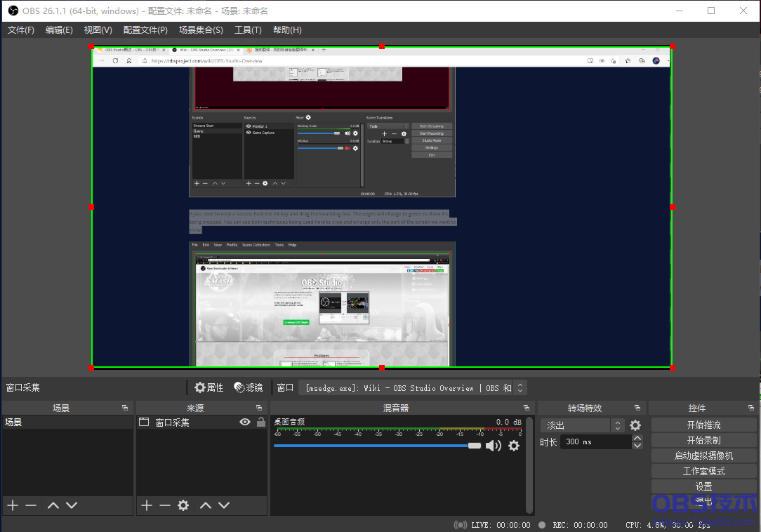The image size is (761, 532).
Task: Select the 场景 item in scenes list
Action: [67, 423]
